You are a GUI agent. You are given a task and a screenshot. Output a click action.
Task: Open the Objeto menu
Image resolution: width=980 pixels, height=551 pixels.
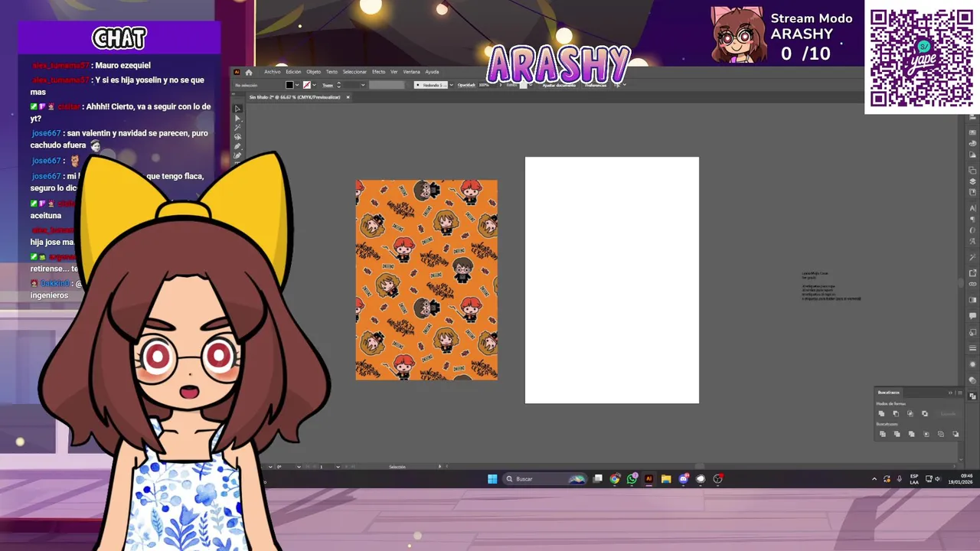pos(314,72)
